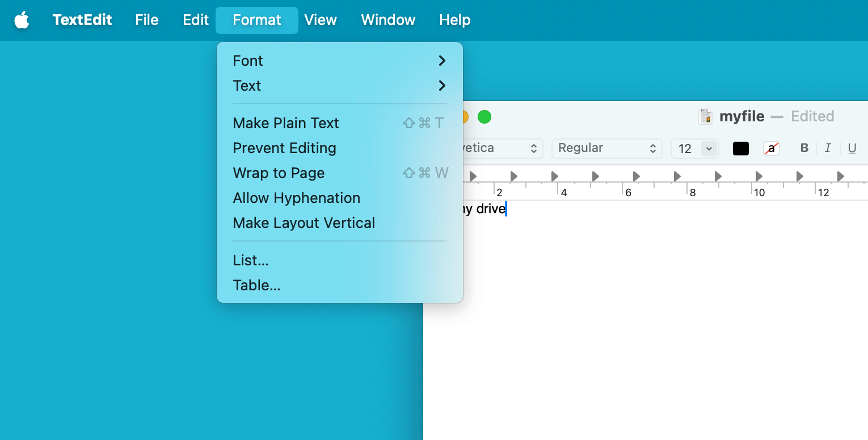Image resolution: width=868 pixels, height=440 pixels.
Task: Toggle Italic text formatting button
Action: (828, 148)
